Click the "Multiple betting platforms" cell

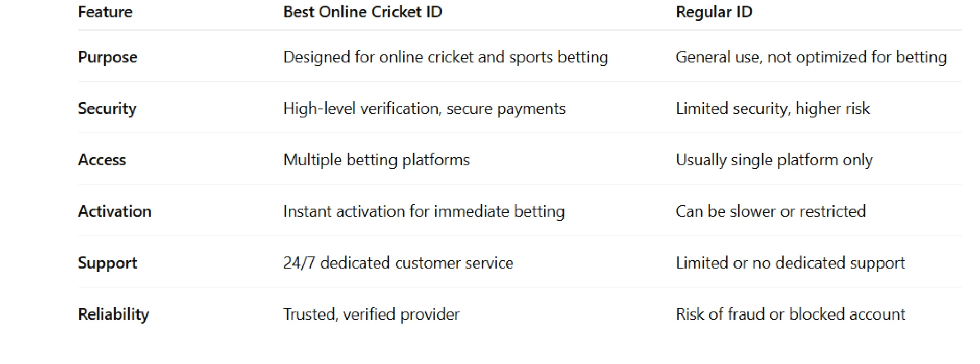(x=376, y=160)
